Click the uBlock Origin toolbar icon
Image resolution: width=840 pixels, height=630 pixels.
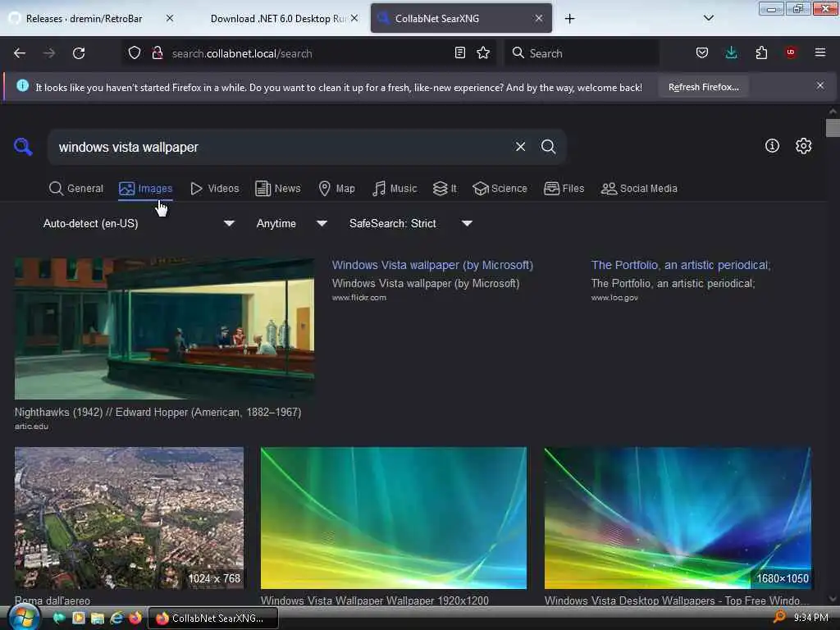[x=791, y=52]
